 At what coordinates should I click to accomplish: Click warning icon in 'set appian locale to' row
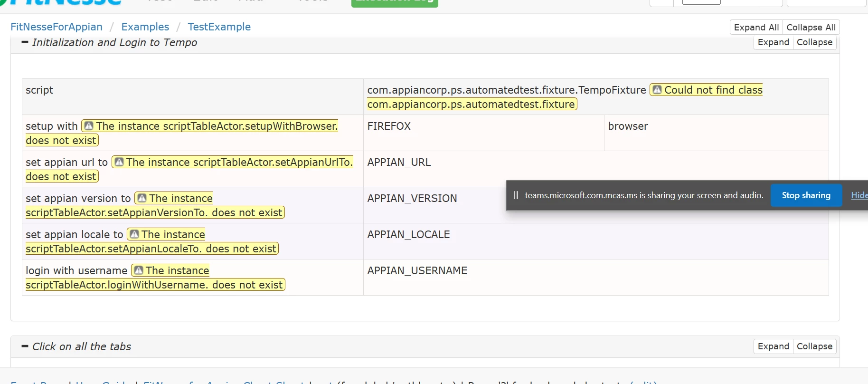(x=134, y=234)
